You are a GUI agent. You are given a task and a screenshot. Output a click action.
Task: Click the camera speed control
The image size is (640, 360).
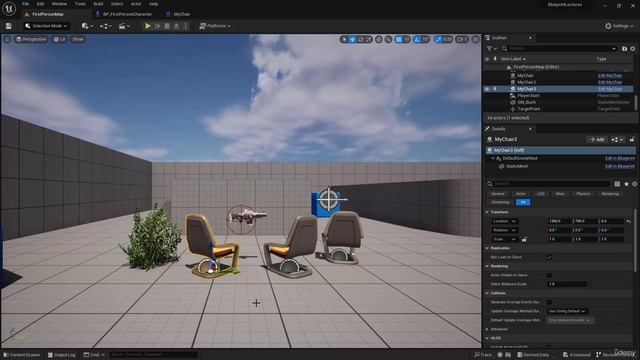[x=462, y=40]
